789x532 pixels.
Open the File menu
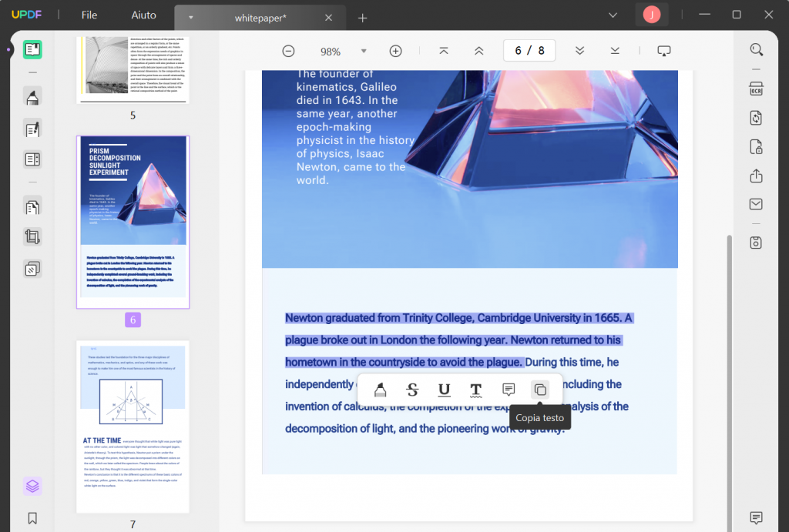click(89, 15)
